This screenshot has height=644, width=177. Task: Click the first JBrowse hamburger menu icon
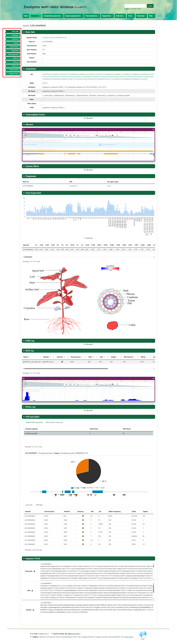tap(24, 130)
